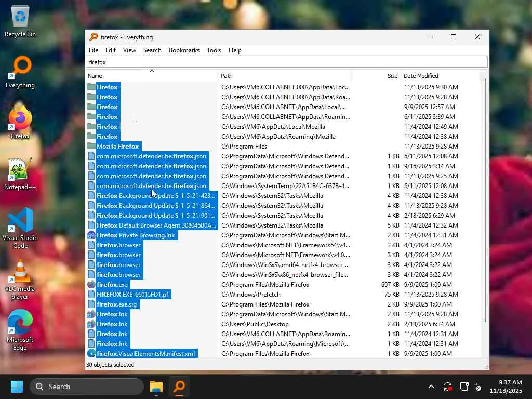Click the firefox.exe application icon
The image size is (532, 399).
point(91,285)
